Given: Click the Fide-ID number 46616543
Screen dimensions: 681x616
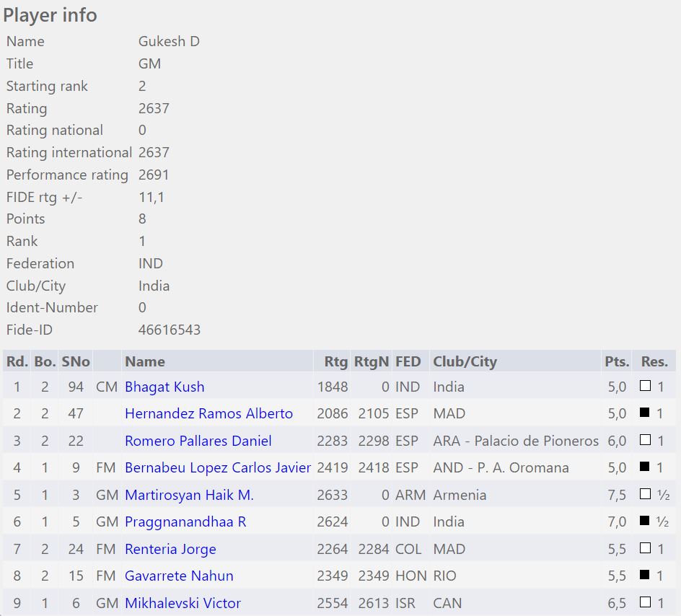Looking at the screenshot, I should coord(170,330).
